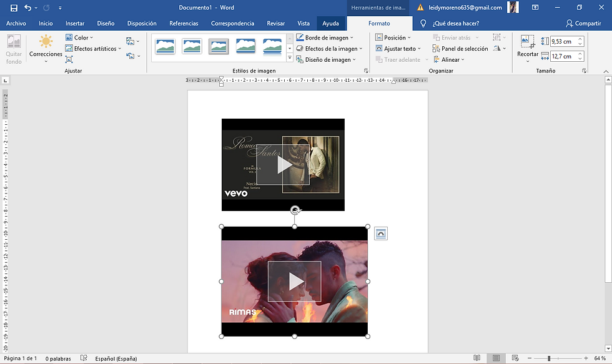Image resolution: width=612 pixels, height=364 pixels.
Task: Open the Color dropdown in Ajustar group
Action: (x=79, y=37)
